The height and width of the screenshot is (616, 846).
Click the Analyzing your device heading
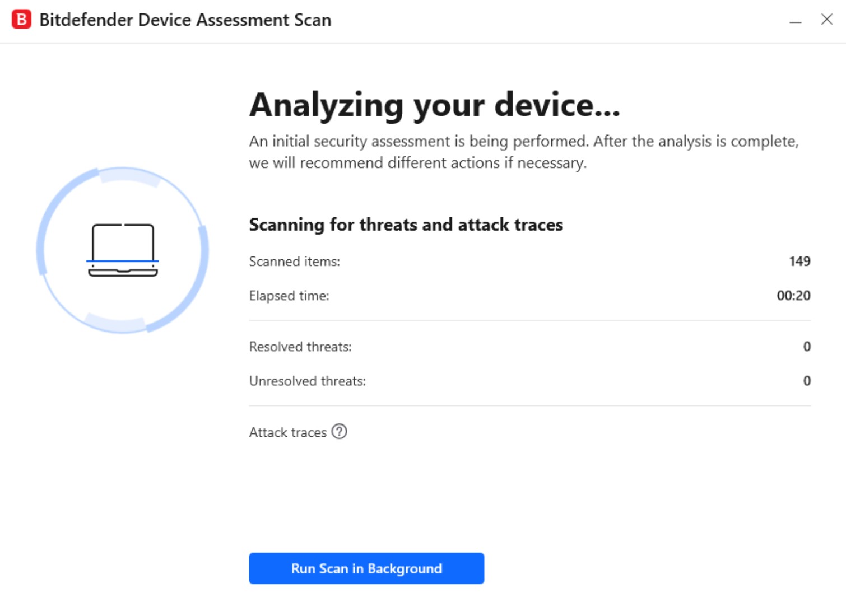click(435, 105)
